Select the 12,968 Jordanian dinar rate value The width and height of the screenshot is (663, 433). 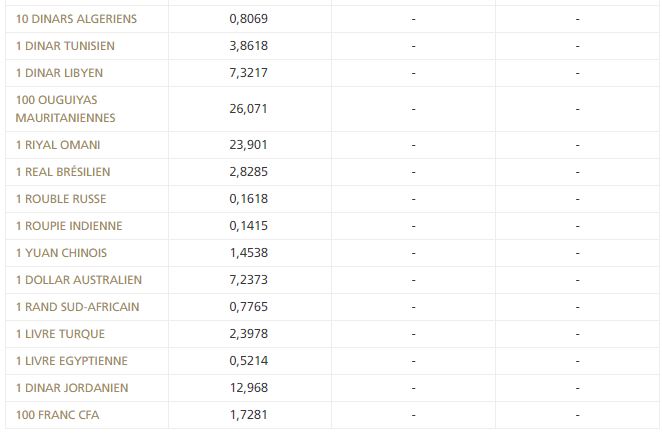point(248,388)
